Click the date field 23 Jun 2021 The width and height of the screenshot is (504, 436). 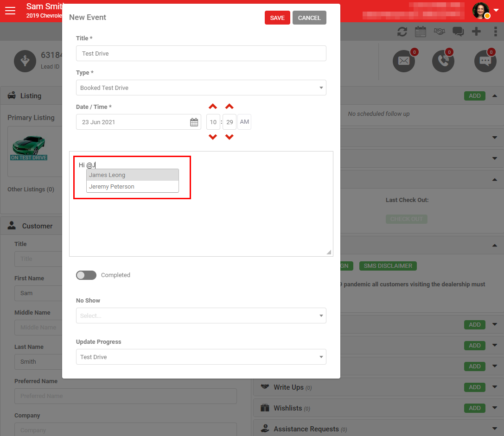pyautogui.click(x=139, y=122)
